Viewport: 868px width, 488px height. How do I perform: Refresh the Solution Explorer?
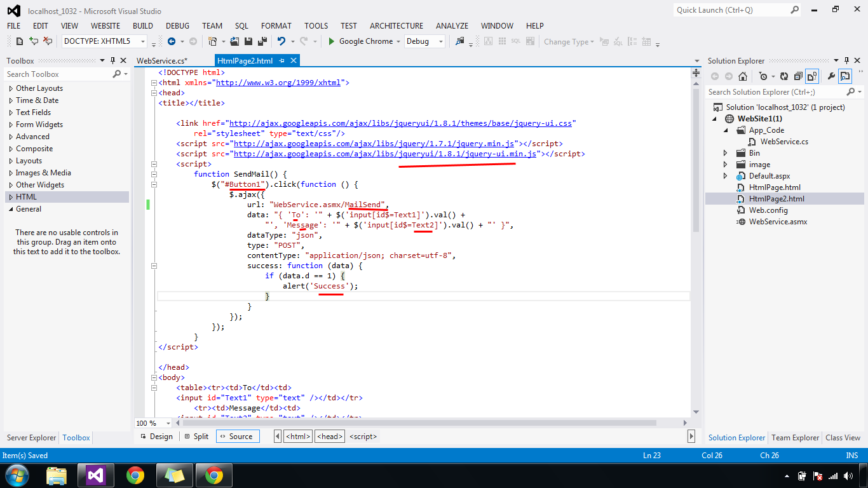point(784,76)
